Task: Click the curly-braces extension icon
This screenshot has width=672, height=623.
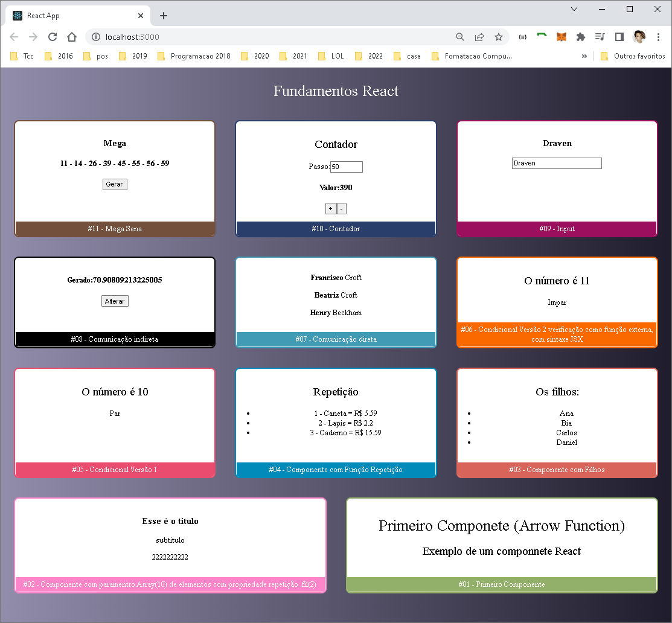Action: 522,37
